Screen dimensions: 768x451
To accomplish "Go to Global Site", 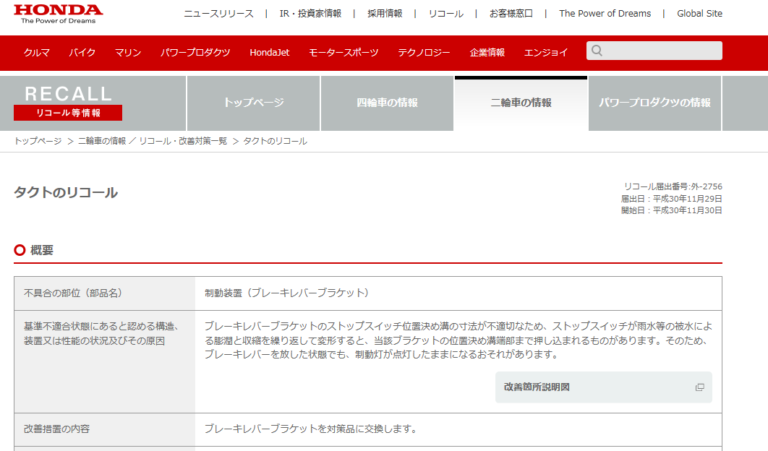I will [x=699, y=14].
